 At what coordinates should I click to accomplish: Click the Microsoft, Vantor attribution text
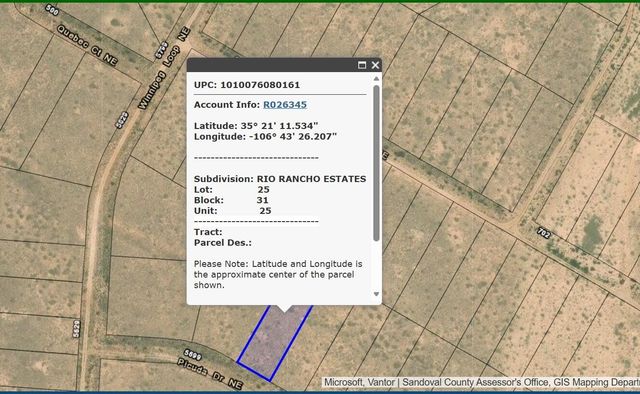(x=360, y=383)
